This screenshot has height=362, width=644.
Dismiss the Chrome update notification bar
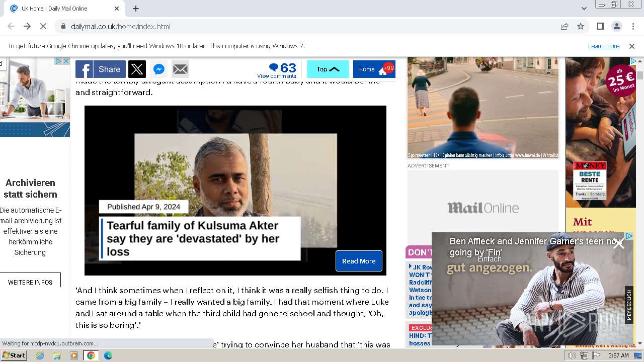click(632, 46)
